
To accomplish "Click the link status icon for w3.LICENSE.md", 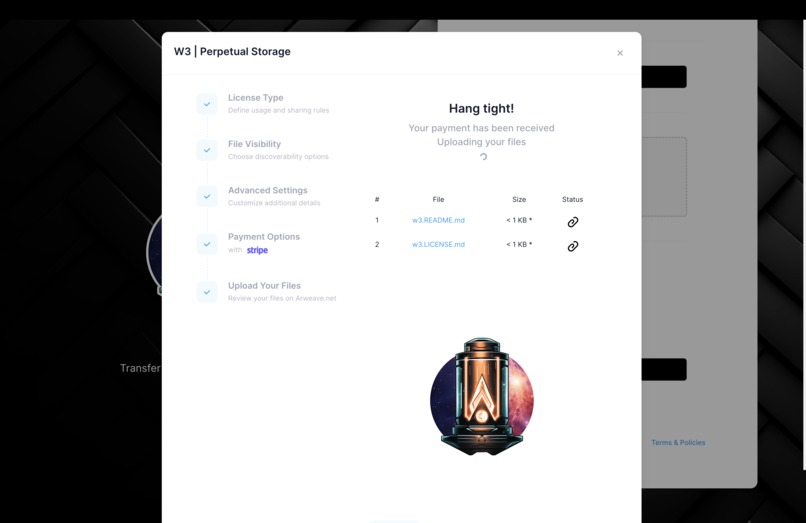I will tap(573, 246).
